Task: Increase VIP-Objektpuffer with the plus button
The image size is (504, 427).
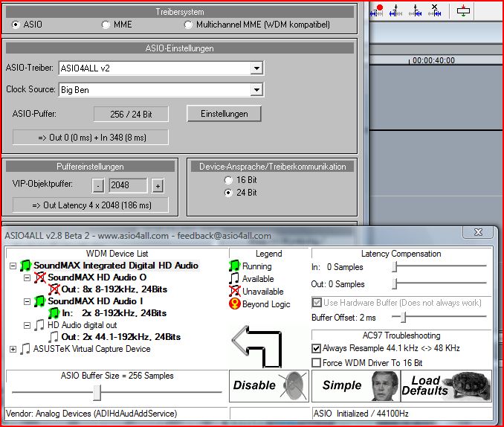Action: (158, 186)
